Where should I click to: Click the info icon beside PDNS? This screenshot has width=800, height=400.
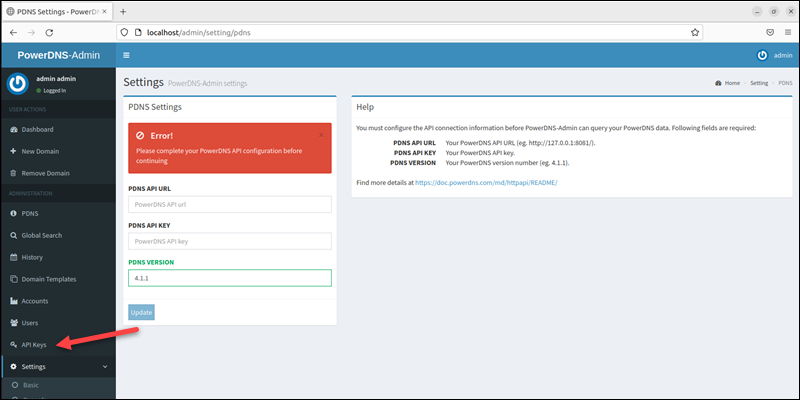[x=14, y=213]
